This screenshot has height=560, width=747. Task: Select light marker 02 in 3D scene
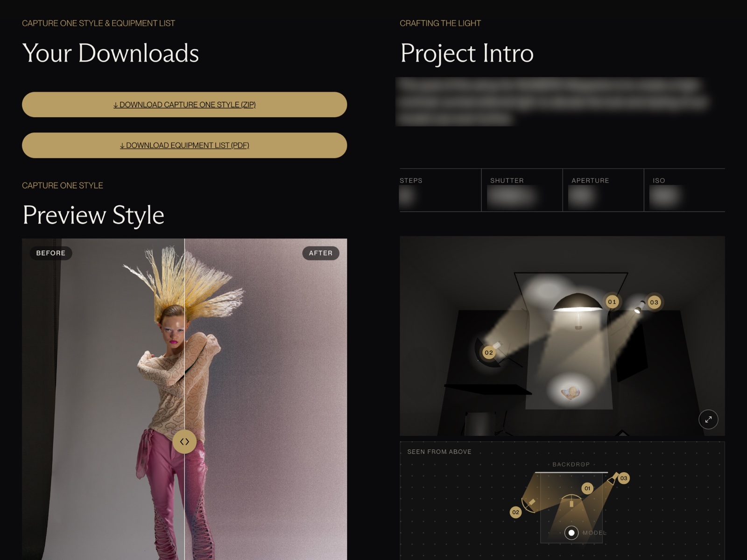(x=488, y=352)
